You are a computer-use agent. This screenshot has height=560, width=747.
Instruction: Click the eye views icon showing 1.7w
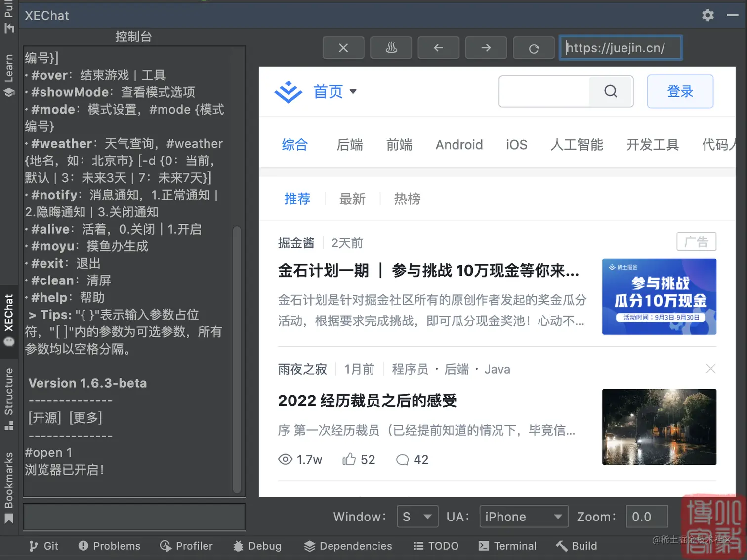[x=285, y=459]
